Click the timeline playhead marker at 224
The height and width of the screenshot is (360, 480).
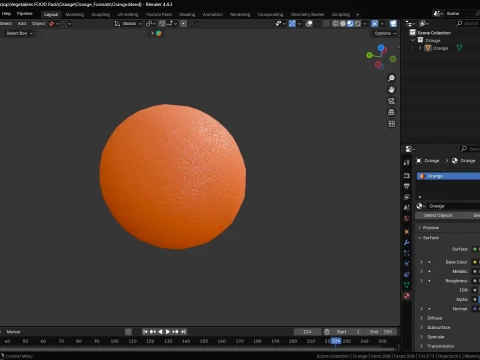coord(336,341)
